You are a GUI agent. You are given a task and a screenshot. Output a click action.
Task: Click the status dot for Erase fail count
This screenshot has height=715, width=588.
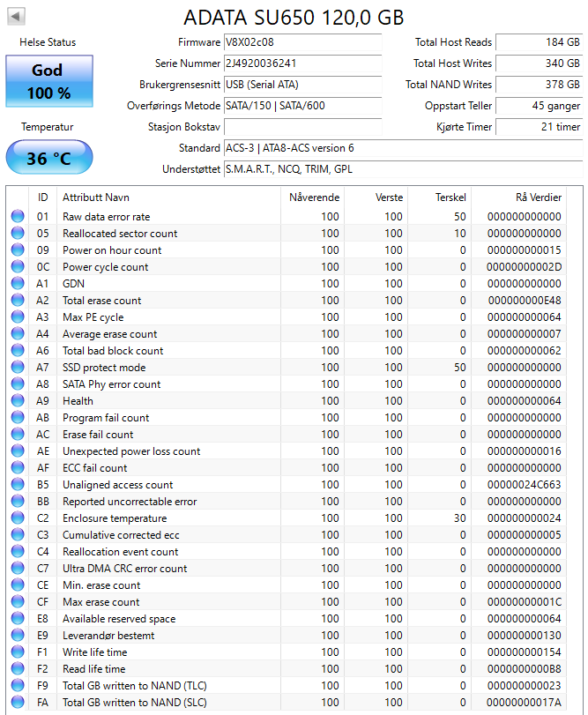point(18,434)
